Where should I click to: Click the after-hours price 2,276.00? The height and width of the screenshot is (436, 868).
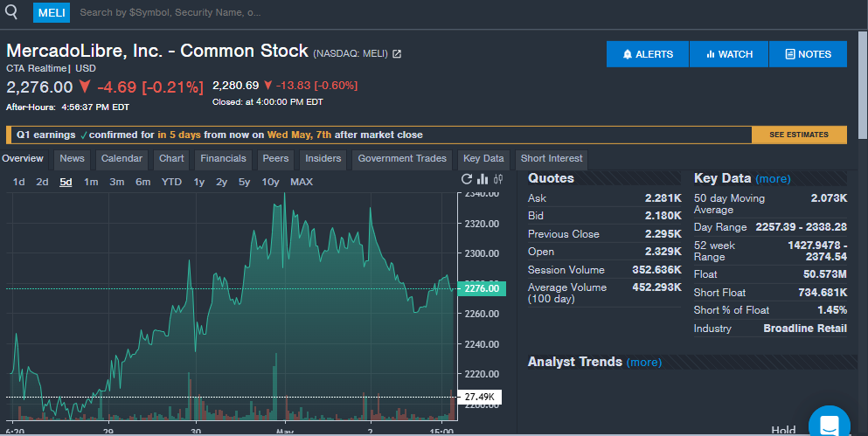point(39,87)
